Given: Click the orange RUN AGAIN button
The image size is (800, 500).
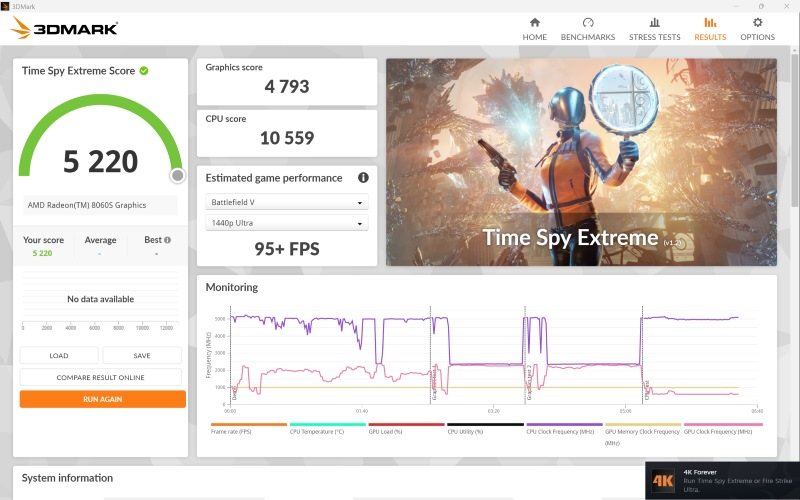Looking at the screenshot, I should click(x=103, y=399).
